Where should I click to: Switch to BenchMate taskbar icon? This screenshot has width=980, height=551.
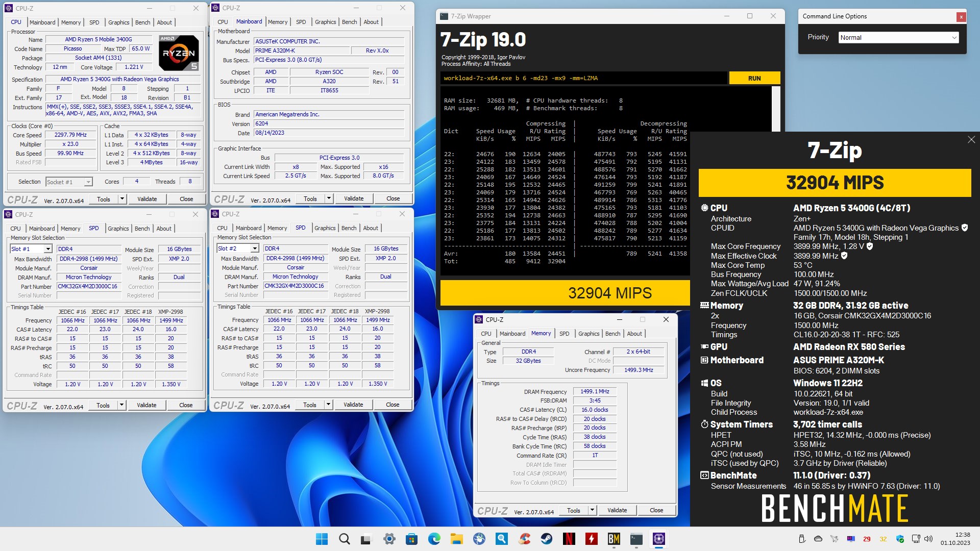click(x=614, y=539)
